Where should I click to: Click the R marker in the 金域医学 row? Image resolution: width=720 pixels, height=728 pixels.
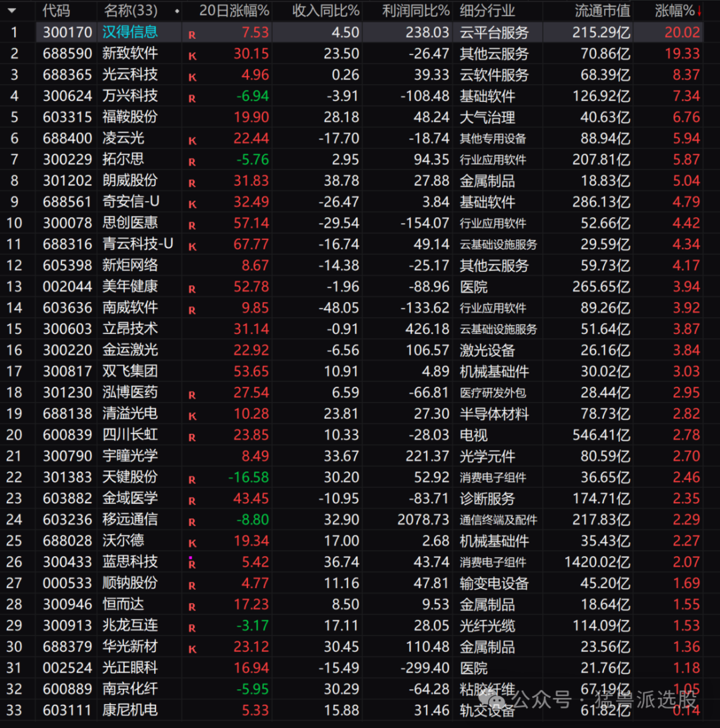(192, 501)
